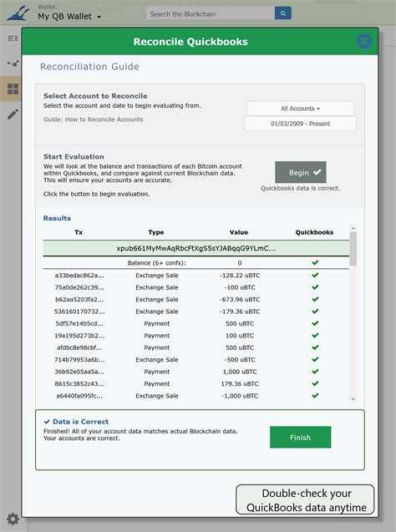Screen dimensions: 396x532
Task: Select the dashboard grid sidebar icon
Action: [x=13, y=89]
